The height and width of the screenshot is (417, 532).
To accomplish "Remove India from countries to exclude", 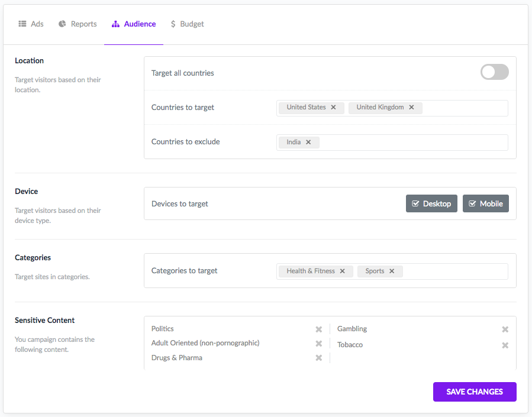I will coord(308,142).
